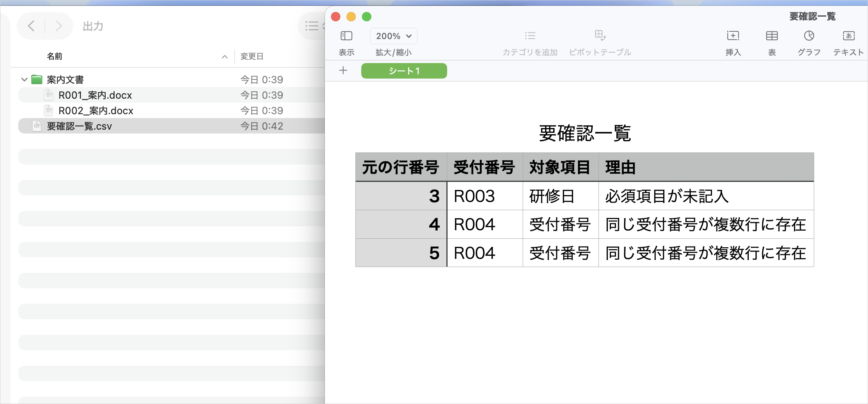Click the 出力 folder title in Finder

[93, 26]
